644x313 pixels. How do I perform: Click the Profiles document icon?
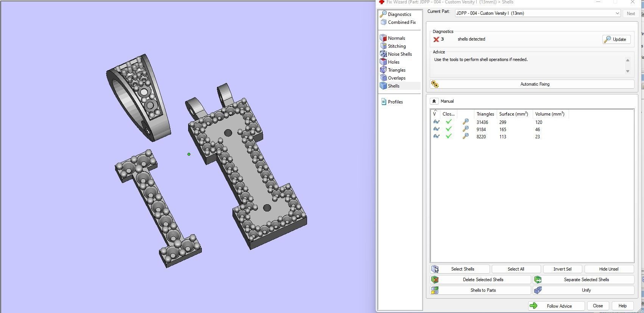click(384, 102)
